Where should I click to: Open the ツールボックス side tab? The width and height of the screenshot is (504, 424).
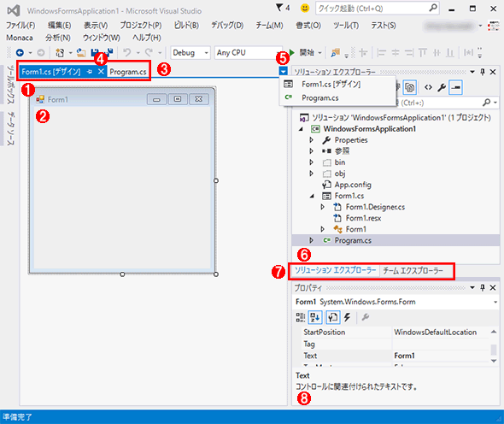(10, 85)
